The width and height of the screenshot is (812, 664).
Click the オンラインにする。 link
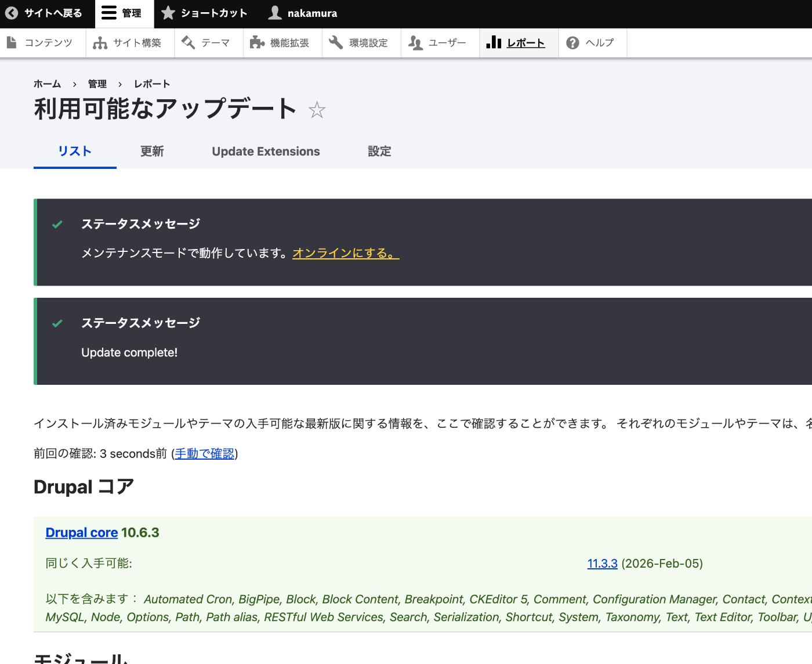pyautogui.click(x=346, y=253)
